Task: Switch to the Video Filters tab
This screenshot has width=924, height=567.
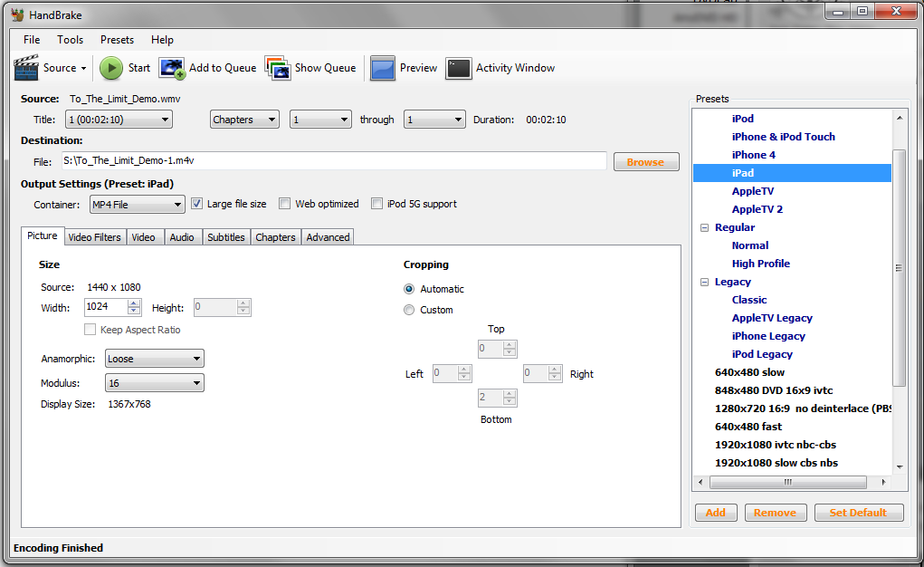Action: point(94,237)
